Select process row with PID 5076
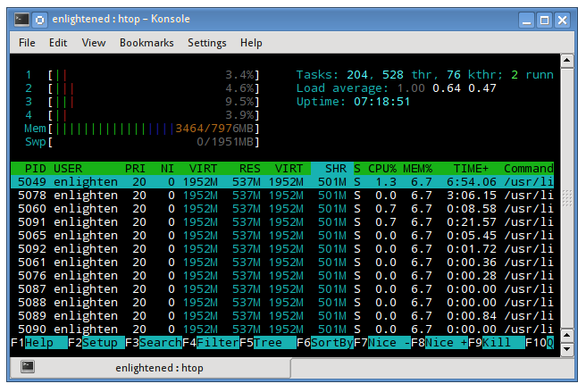Screen dimensions: 586x392 click(x=282, y=276)
